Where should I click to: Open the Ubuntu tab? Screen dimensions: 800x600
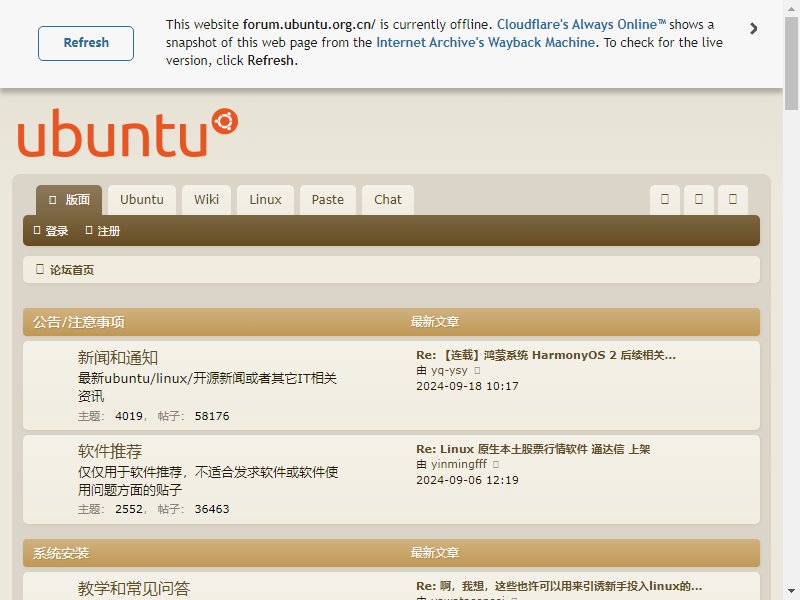point(142,200)
